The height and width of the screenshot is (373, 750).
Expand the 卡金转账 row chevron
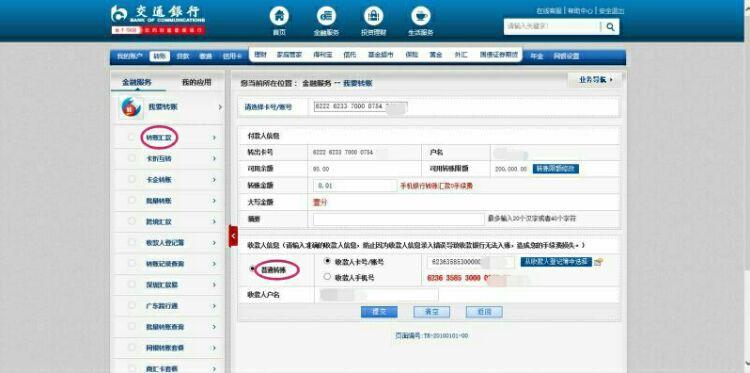pyautogui.click(x=214, y=180)
